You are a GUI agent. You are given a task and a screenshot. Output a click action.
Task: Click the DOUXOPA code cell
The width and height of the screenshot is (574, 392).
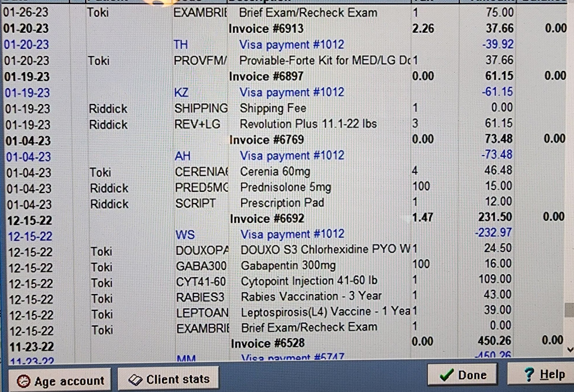(x=202, y=250)
